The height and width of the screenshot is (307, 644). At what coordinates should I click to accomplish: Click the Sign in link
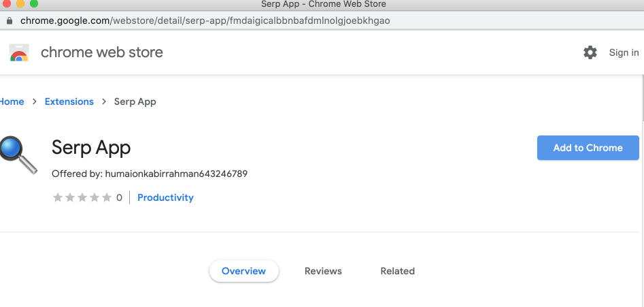point(624,52)
